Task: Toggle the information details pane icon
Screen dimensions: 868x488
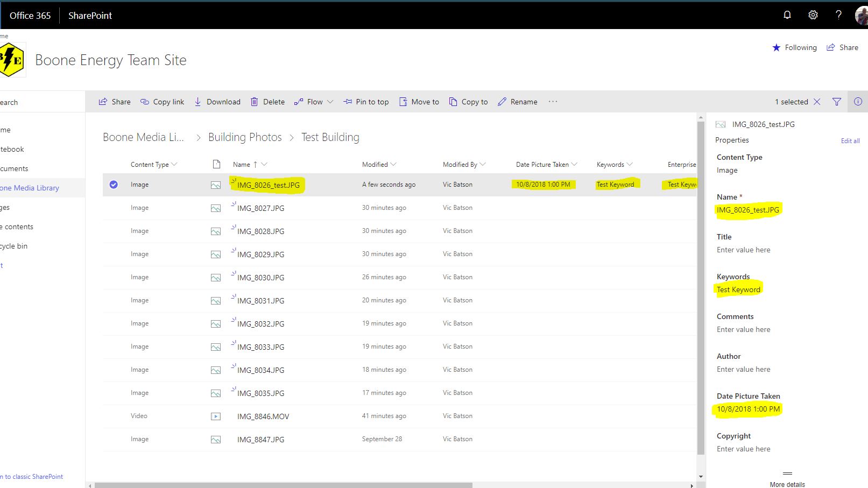Action: [858, 101]
